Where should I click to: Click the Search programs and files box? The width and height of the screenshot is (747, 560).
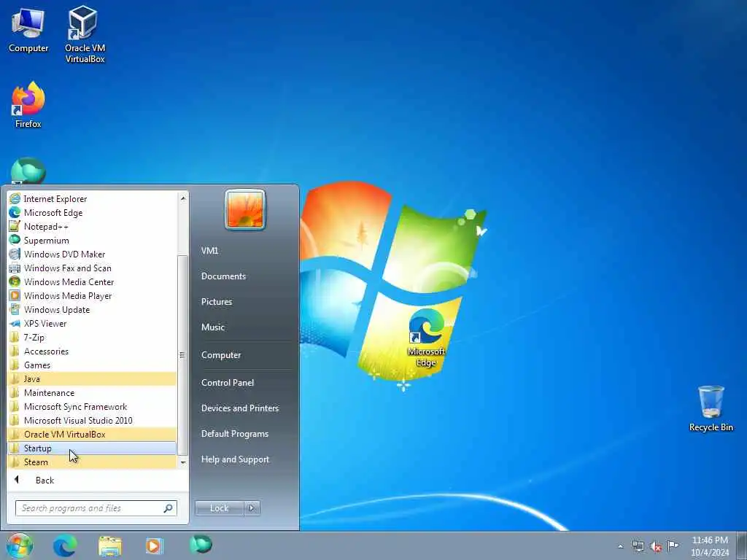[x=96, y=508]
